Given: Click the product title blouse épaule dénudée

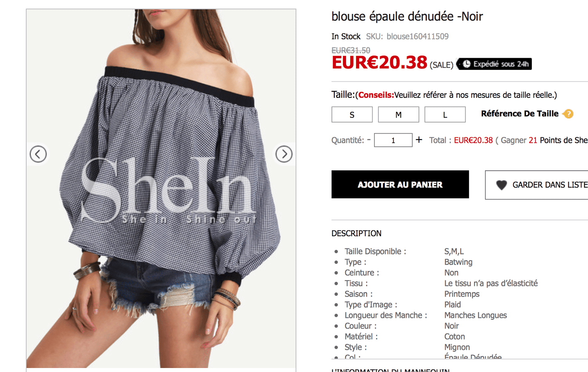Looking at the screenshot, I should (407, 17).
